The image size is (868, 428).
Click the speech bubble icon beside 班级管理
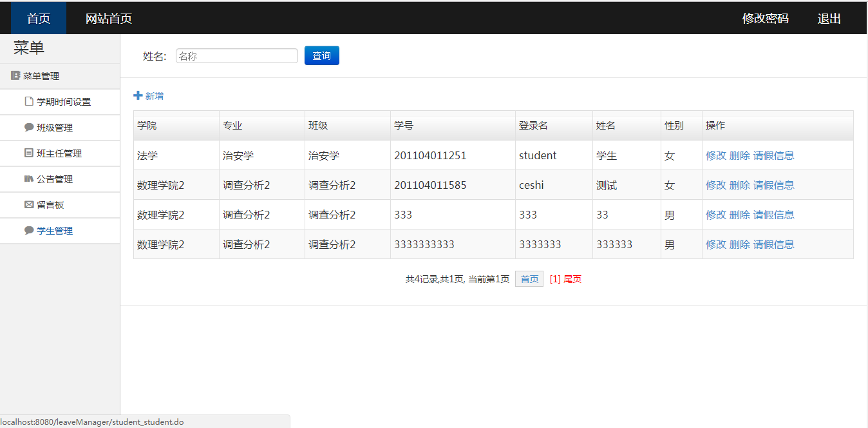point(28,128)
